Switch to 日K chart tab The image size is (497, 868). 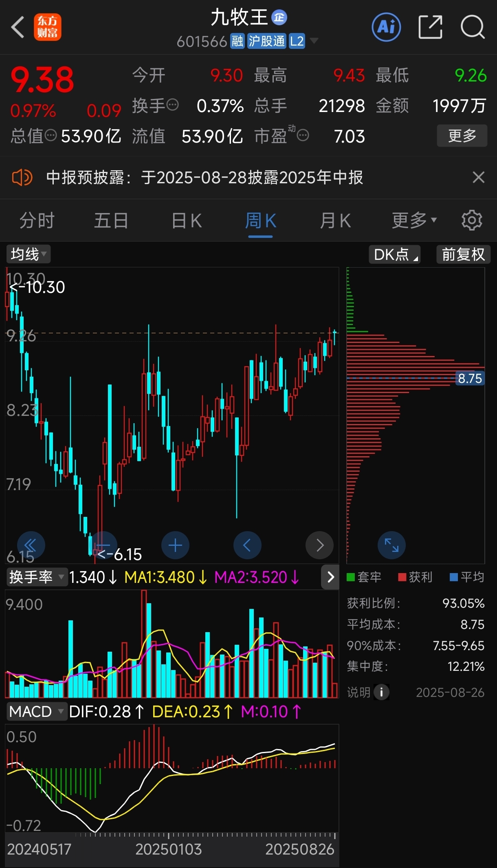pos(187,221)
